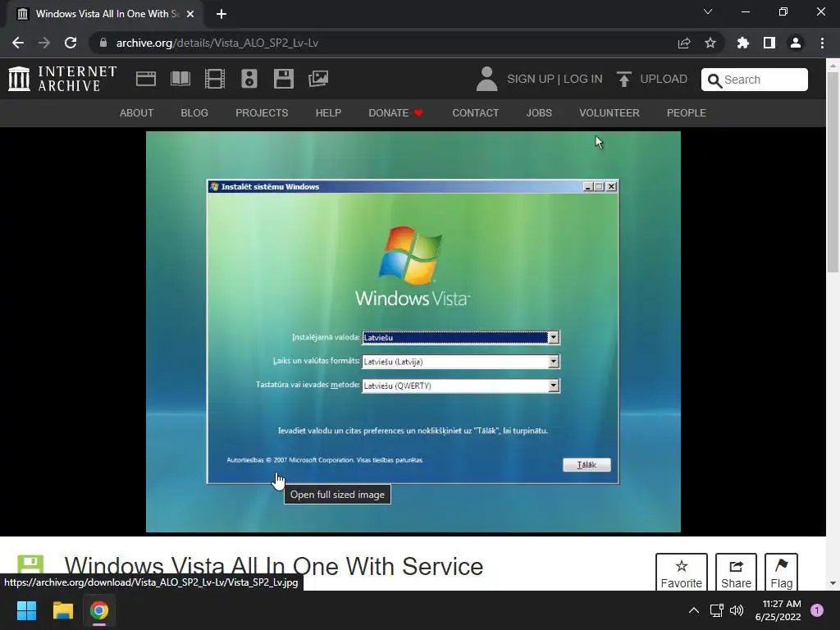Image resolution: width=840 pixels, height=630 pixels.
Task: Open the volume tray icon
Action: pos(737,610)
